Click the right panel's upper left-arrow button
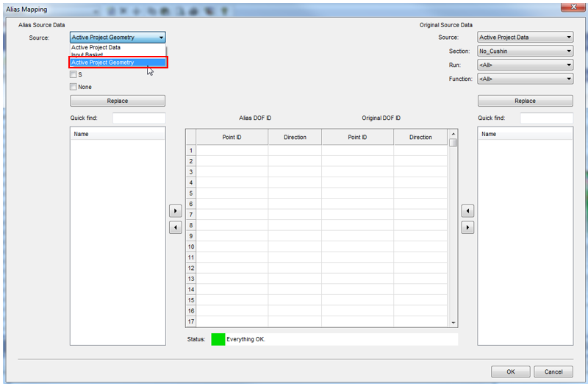Screen dimensions: 588x384 tap(467, 211)
